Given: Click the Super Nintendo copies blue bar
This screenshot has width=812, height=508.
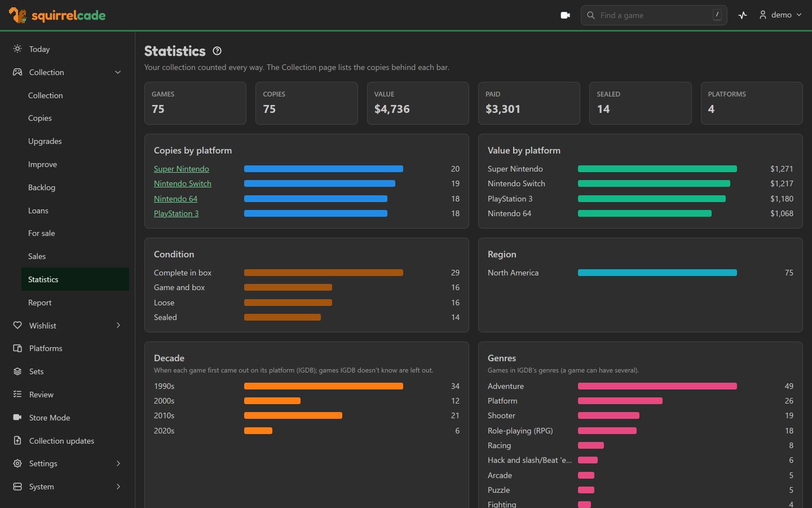Looking at the screenshot, I should coord(324,169).
